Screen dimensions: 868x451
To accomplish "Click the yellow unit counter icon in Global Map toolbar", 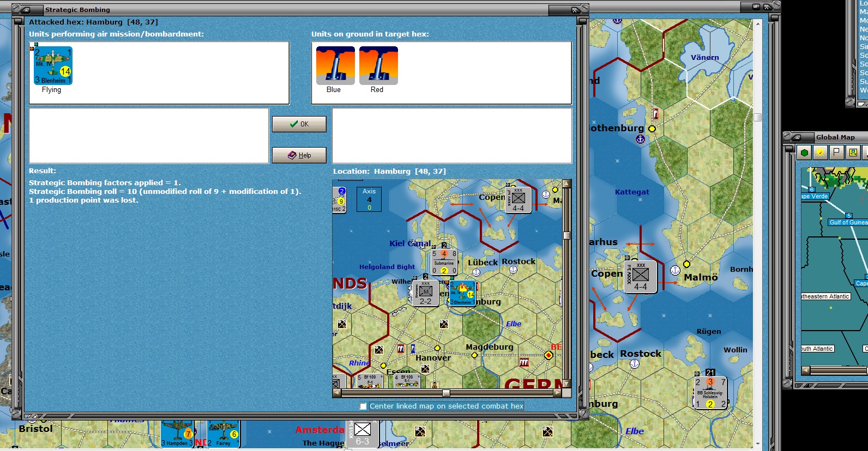I will (x=853, y=153).
